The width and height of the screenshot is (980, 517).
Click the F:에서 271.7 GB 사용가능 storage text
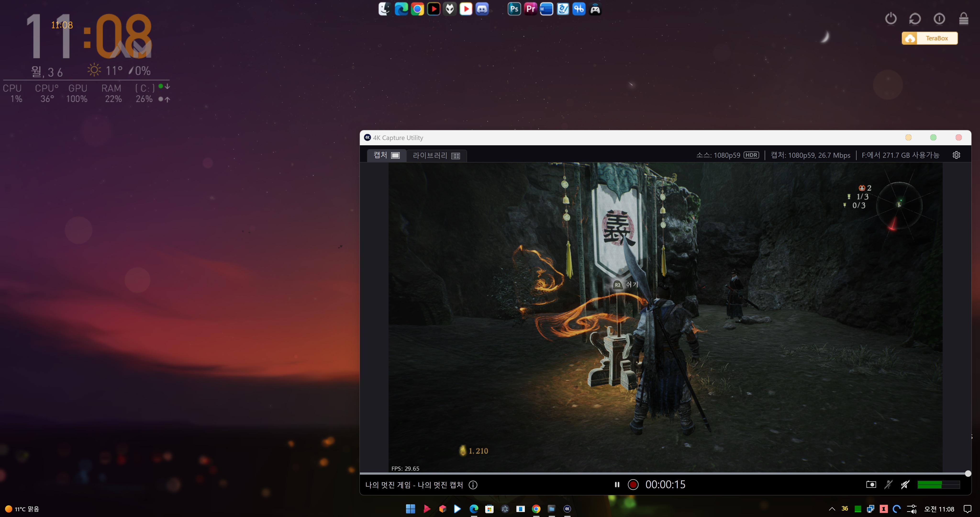(900, 155)
